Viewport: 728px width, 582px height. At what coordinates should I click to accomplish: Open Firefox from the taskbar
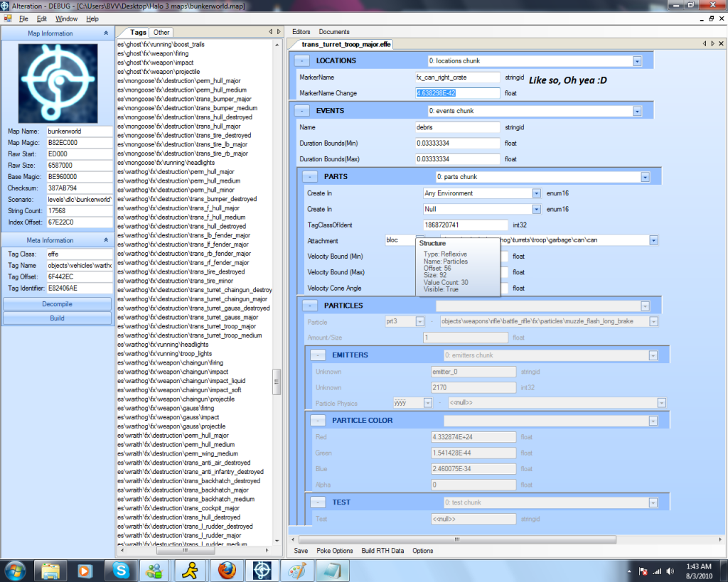[227, 571]
